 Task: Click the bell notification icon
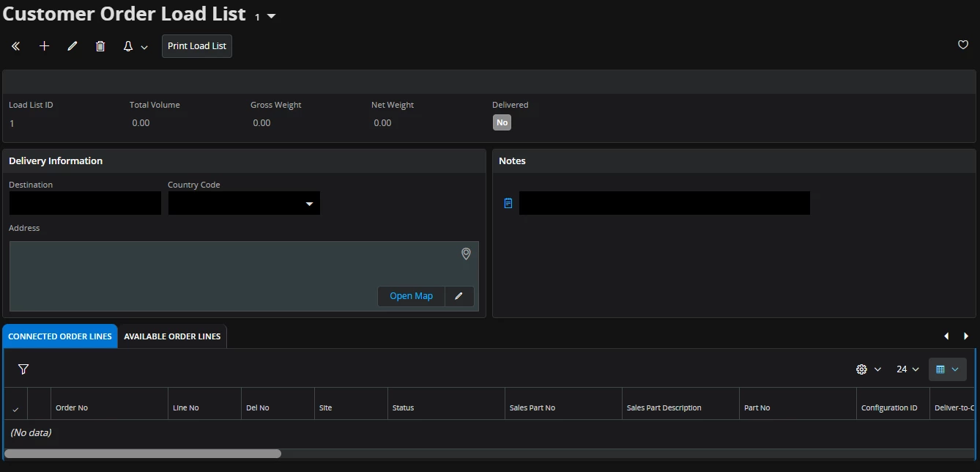[x=128, y=46]
